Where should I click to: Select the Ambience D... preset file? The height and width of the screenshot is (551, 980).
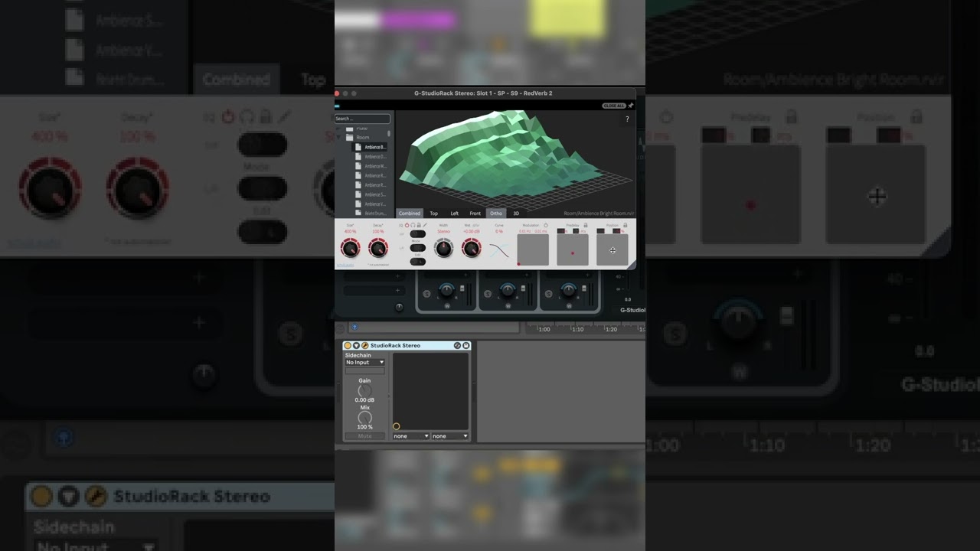pos(370,156)
